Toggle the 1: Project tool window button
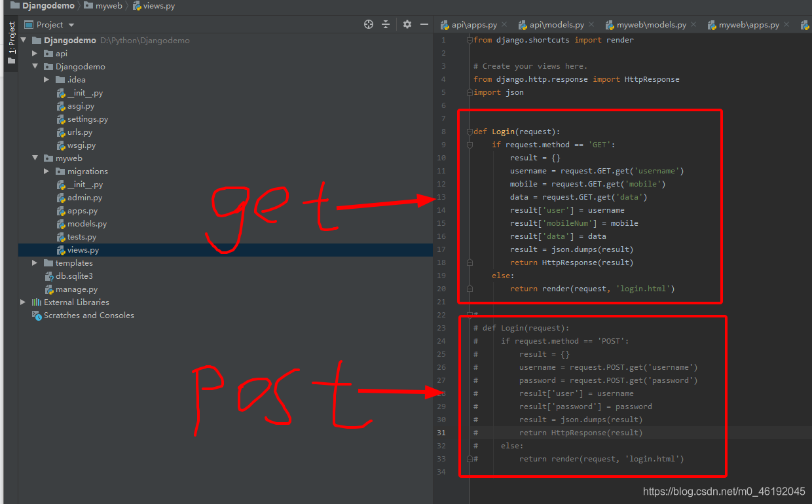 click(x=11, y=42)
